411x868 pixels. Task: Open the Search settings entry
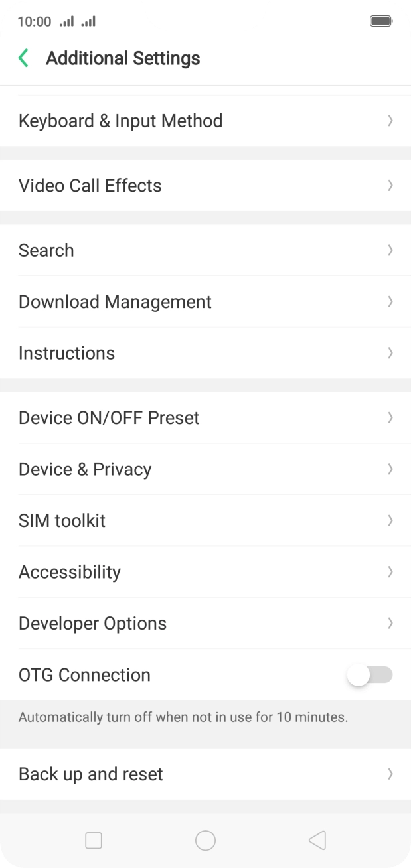point(46,250)
